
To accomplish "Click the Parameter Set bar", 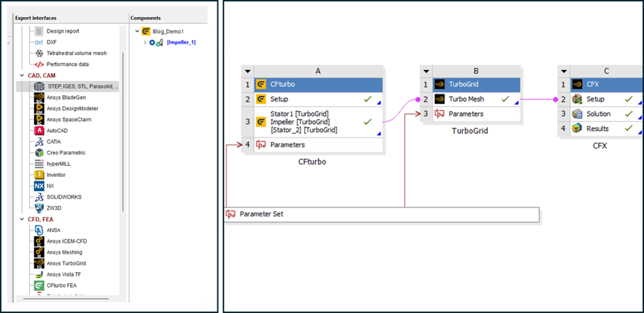I will (x=382, y=214).
